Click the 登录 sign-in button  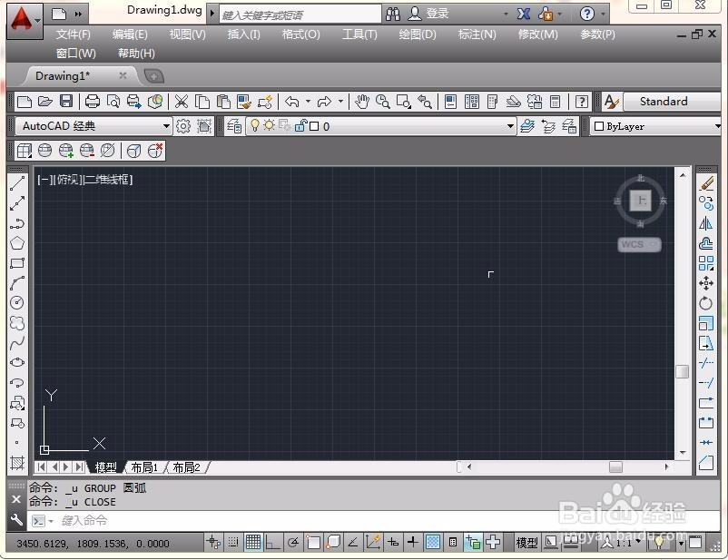pyautogui.click(x=429, y=14)
